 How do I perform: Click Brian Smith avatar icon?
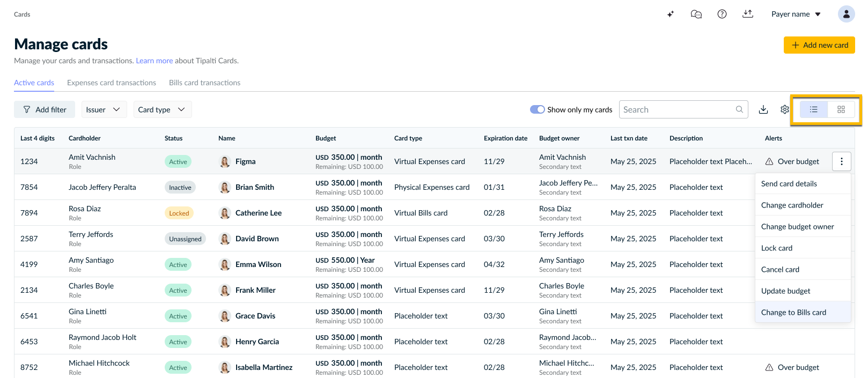click(x=225, y=187)
